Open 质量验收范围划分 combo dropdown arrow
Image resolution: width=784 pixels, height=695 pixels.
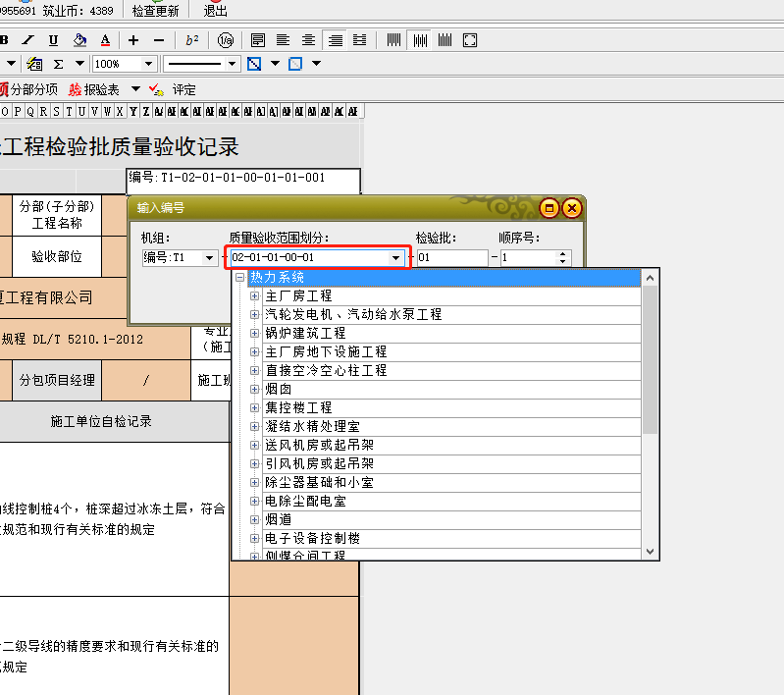coord(395,258)
